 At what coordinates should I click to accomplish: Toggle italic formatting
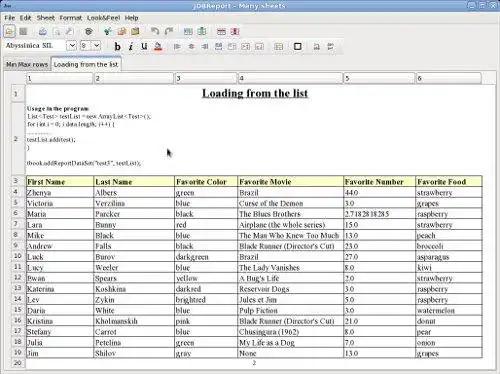pyautogui.click(x=131, y=46)
